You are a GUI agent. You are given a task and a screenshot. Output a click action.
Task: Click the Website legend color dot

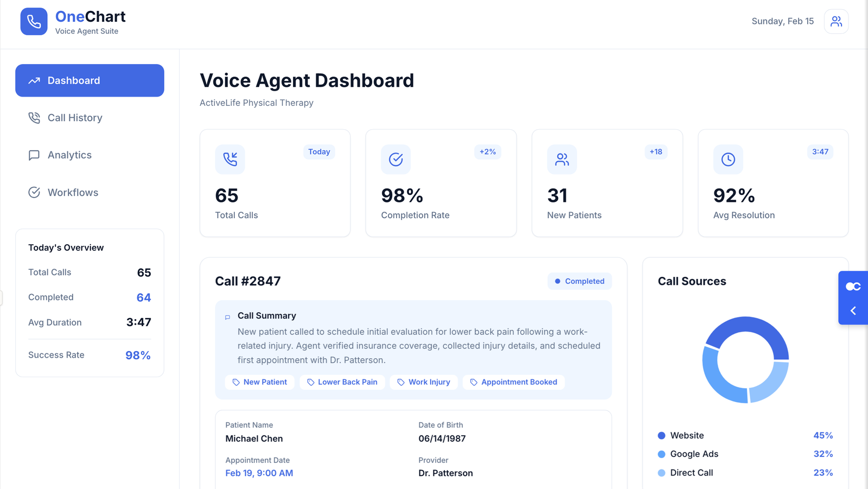tap(661, 435)
